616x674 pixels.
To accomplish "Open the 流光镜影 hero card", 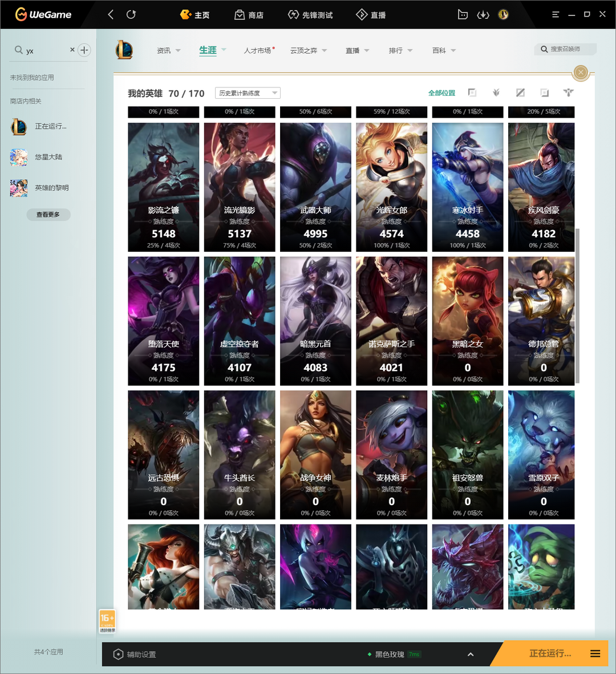I will (240, 187).
